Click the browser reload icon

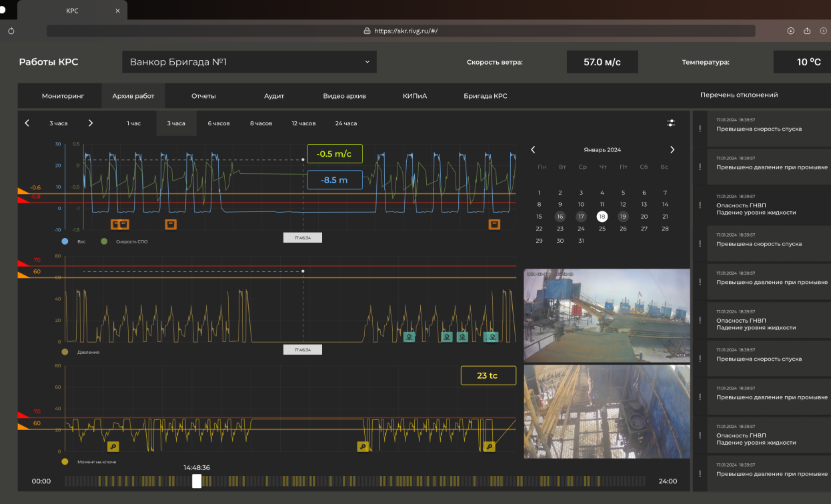coord(11,31)
